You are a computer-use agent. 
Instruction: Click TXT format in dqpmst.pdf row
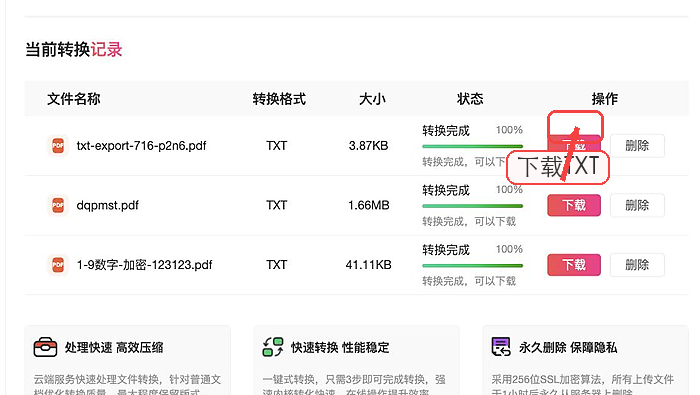coord(277,205)
